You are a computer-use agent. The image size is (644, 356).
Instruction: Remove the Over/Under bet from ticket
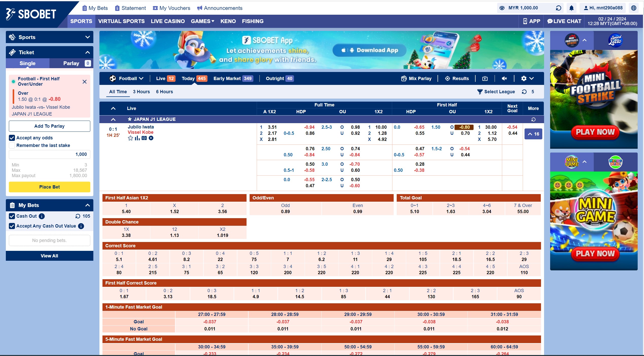point(84,82)
